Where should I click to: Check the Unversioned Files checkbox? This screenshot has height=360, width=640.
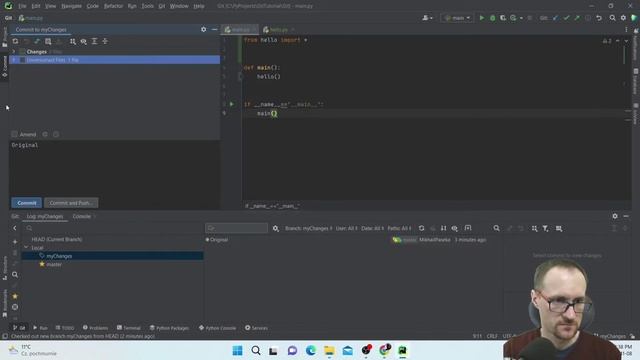coord(22,60)
